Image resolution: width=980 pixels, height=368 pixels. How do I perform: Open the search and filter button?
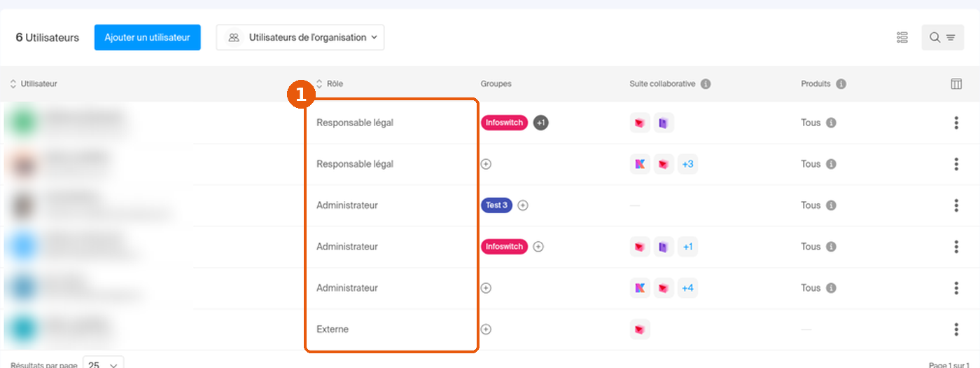(x=942, y=37)
